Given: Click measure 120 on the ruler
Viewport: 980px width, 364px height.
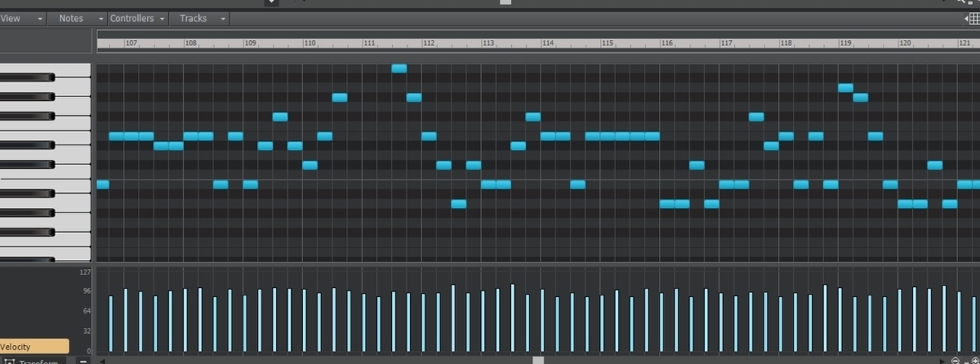Looking at the screenshot, I should coord(905,43).
